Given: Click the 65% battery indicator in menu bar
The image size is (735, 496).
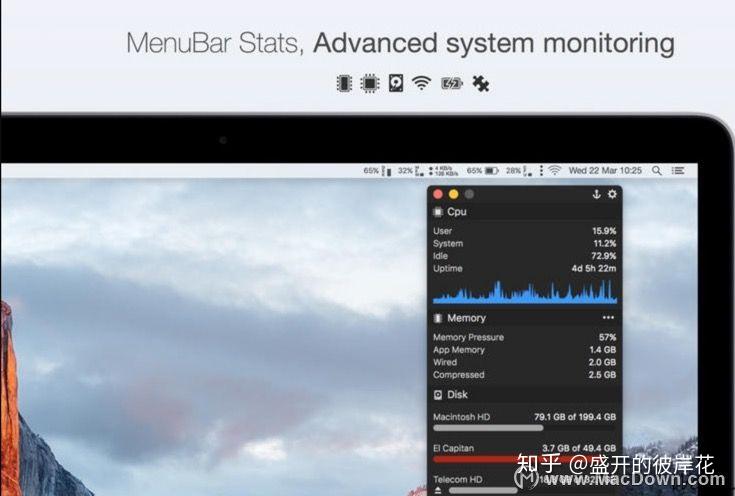Looking at the screenshot, I should (482, 171).
